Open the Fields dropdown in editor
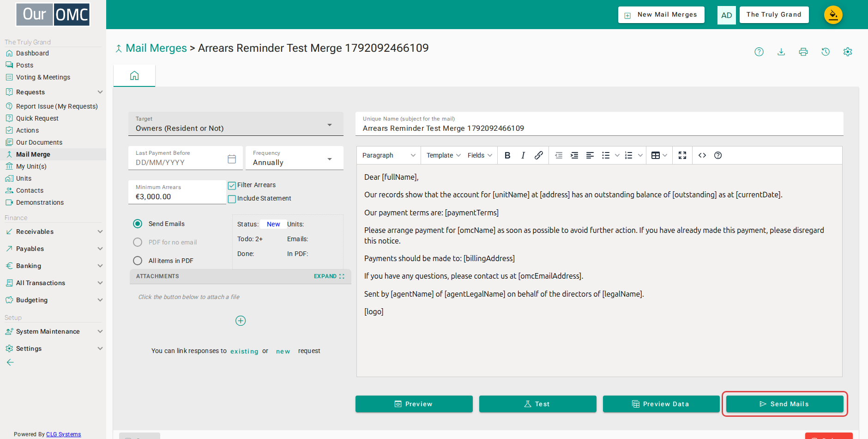 pos(480,155)
